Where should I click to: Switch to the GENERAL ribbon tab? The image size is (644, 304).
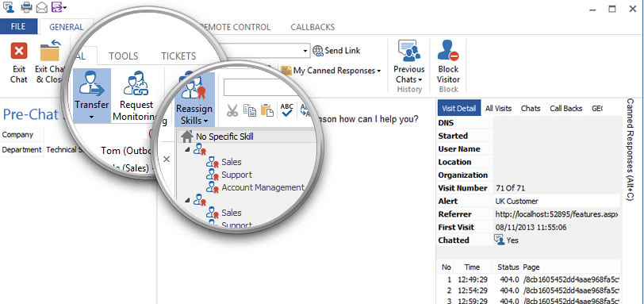coord(66,27)
